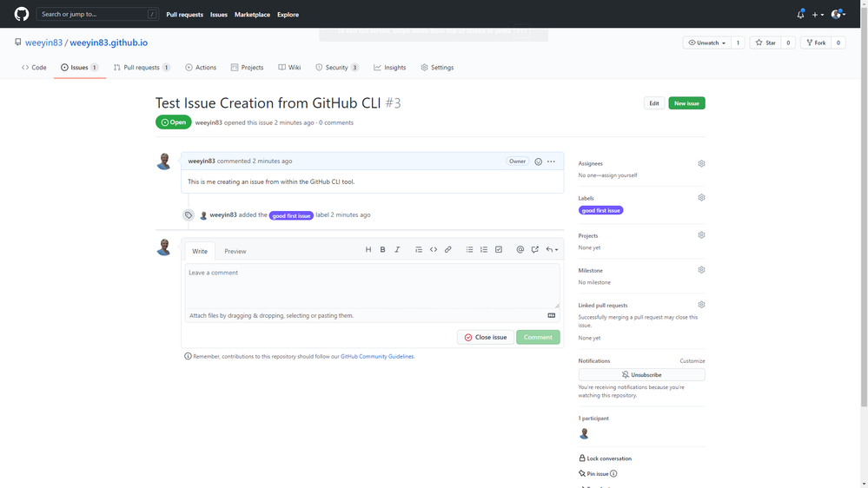Open the participant avatar

click(584, 434)
